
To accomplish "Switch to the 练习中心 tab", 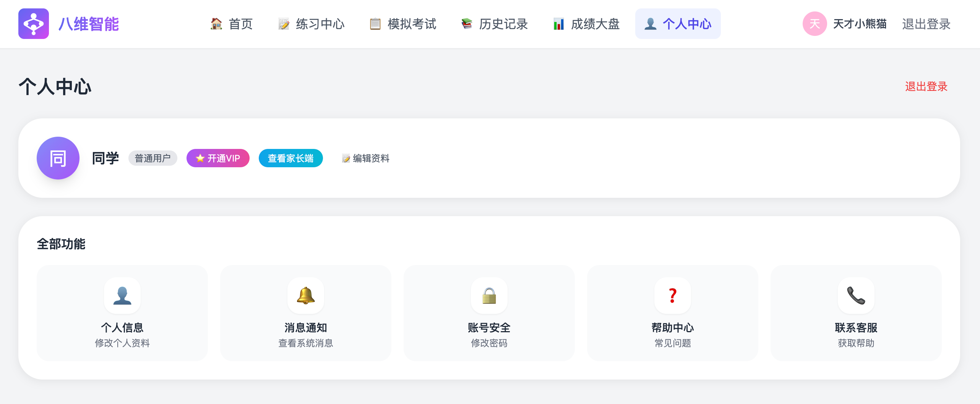I will [x=312, y=24].
